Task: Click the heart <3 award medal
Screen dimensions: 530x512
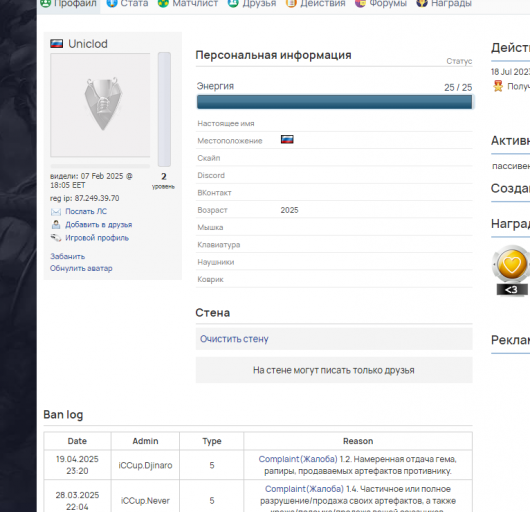Action: coord(512,270)
